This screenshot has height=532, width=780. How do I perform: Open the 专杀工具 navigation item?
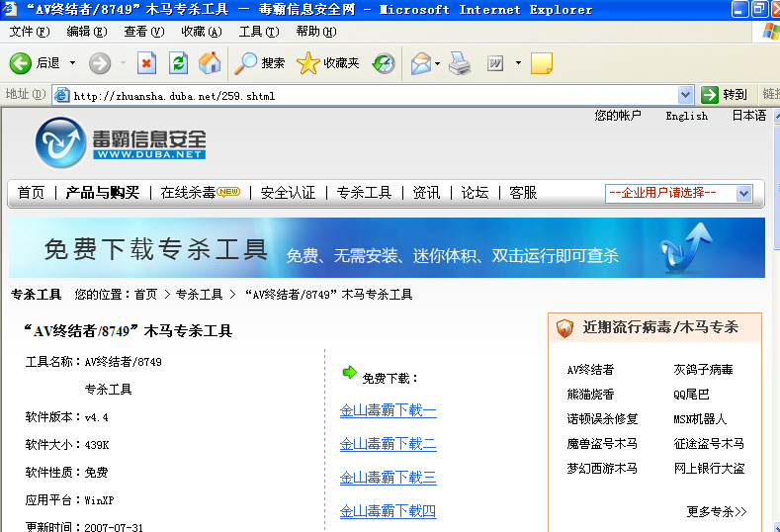pos(364,193)
